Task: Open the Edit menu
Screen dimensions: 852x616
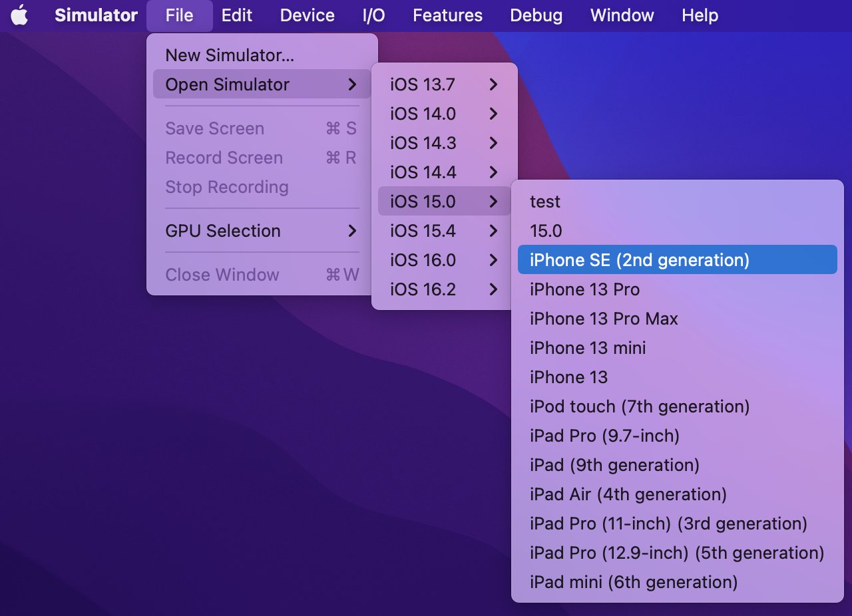Action: pyautogui.click(x=236, y=15)
